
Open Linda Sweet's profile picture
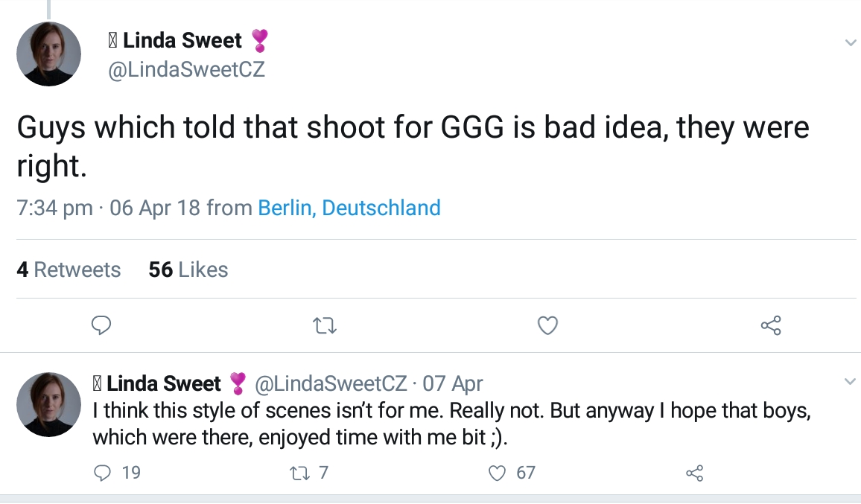[48, 54]
